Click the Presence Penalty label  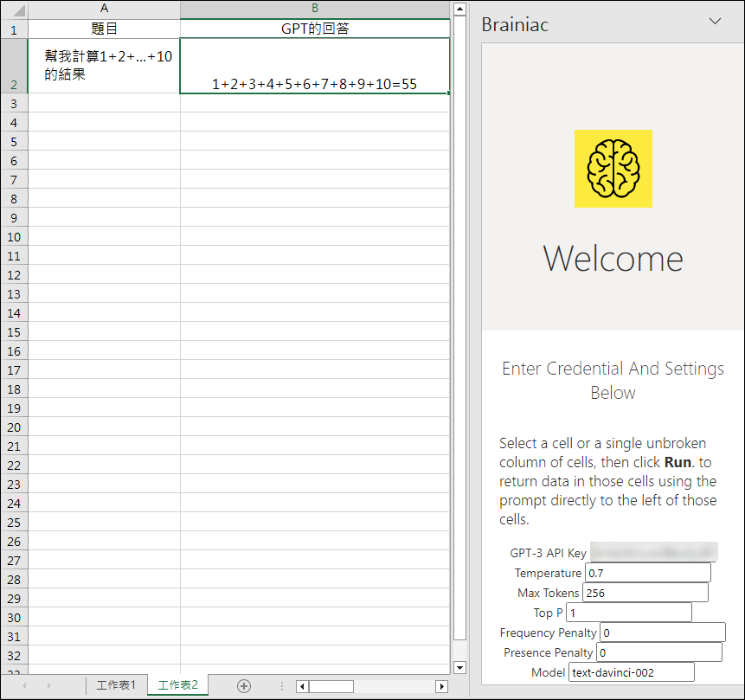pos(549,652)
